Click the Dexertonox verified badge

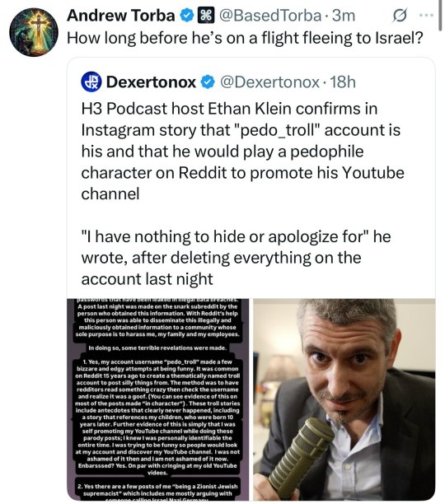pos(208,82)
